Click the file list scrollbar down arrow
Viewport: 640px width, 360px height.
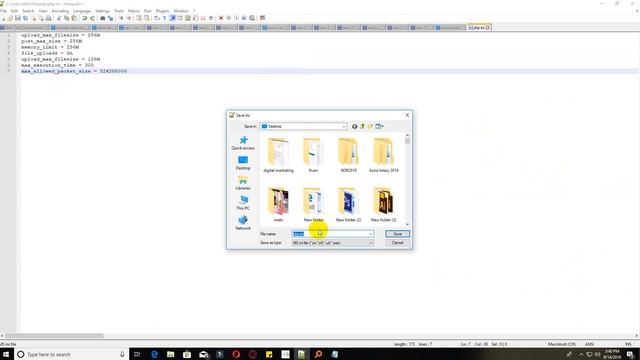click(407, 224)
